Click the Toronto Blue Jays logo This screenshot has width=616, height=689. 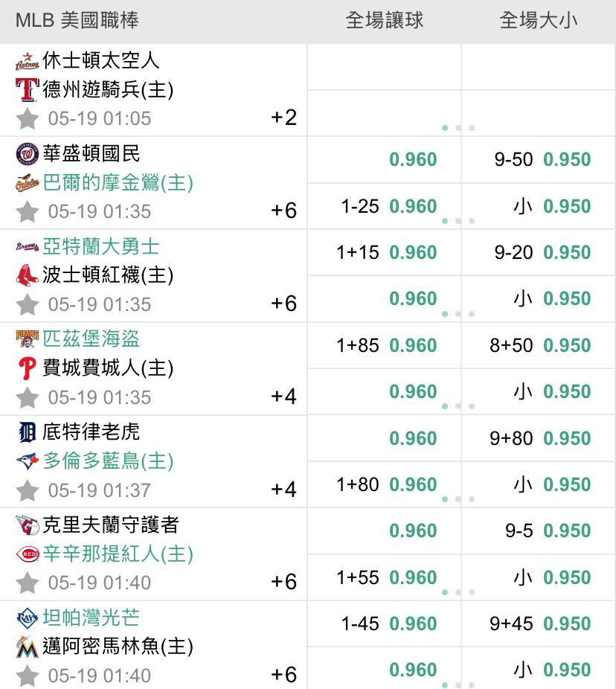coord(28,461)
